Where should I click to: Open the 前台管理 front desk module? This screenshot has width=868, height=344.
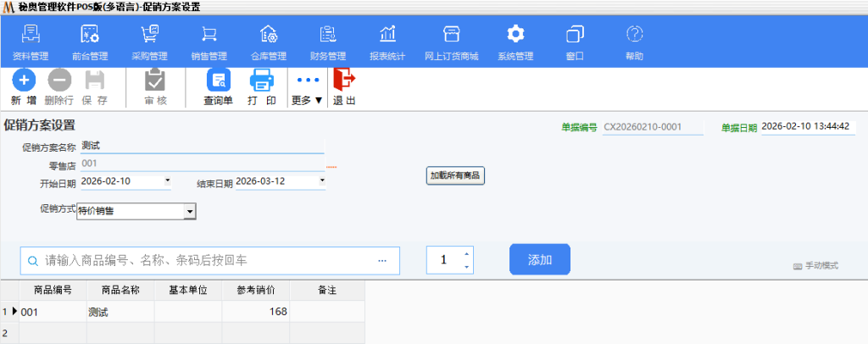tap(90, 42)
